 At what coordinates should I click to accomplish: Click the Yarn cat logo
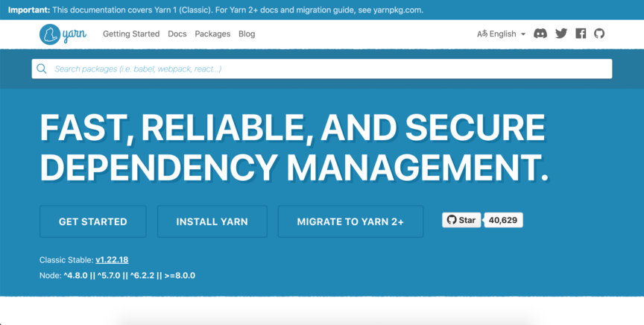pos(63,34)
